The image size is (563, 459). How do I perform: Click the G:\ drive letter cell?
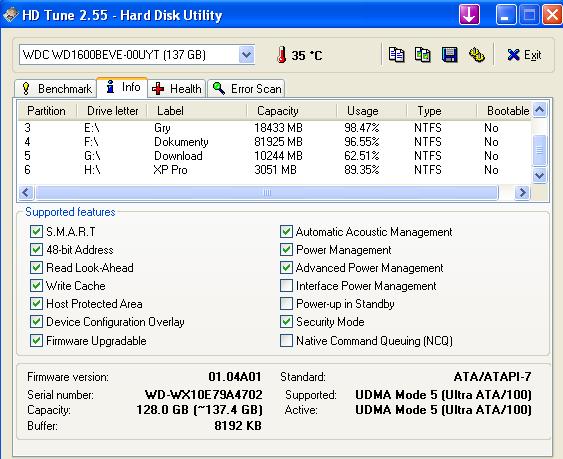[x=92, y=156]
